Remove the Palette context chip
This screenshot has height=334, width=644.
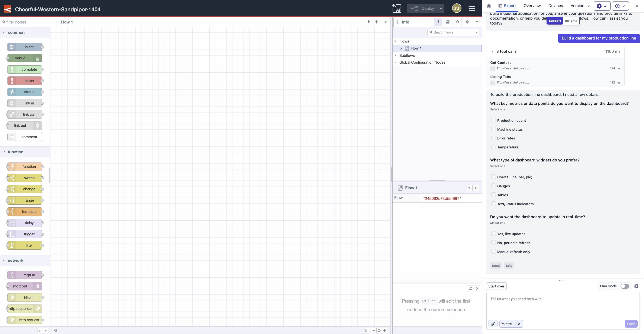tap(519, 324)
